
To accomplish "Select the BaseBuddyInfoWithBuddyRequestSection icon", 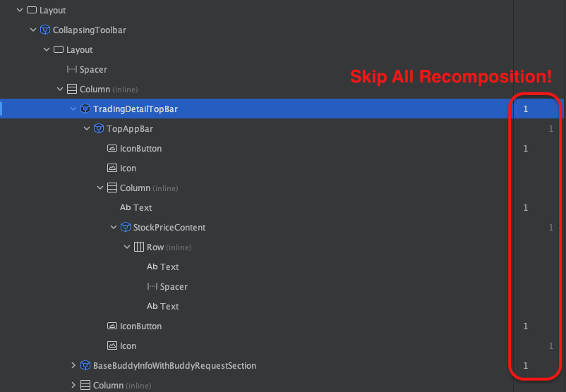I will click(x=85, y=365).
